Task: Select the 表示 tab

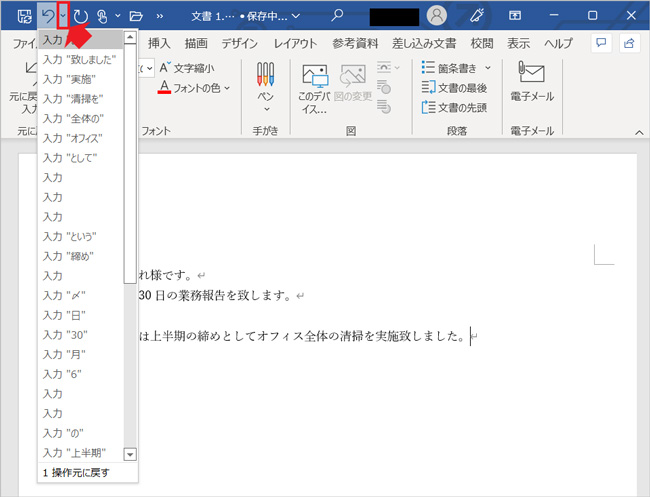Action: click(519, 43)
